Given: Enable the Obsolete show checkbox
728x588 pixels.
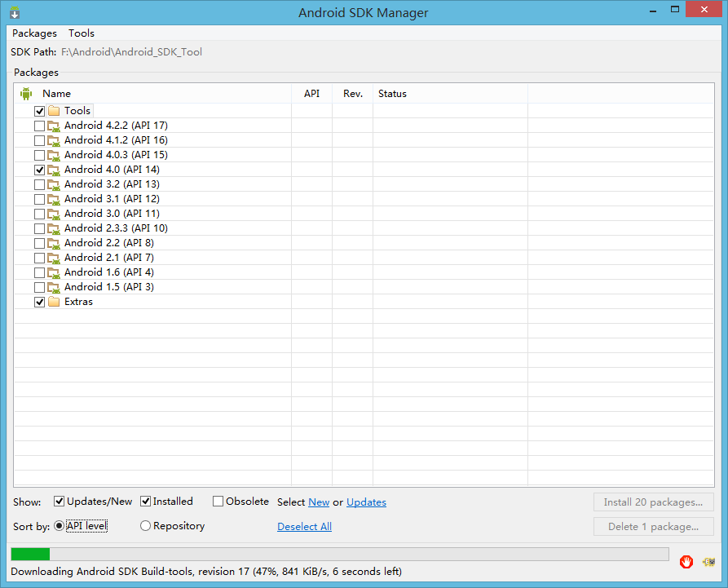Looking at the screenshot, I should 218,502.
